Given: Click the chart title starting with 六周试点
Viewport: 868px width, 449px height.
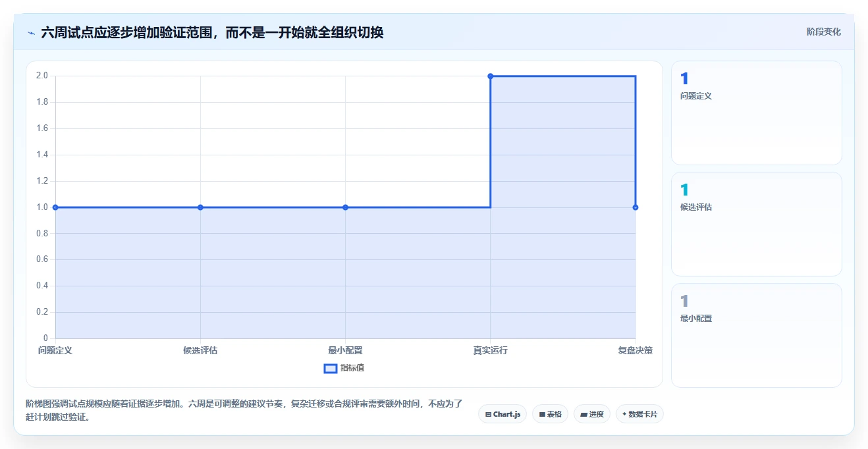Looking at the screenshot, I should 212,32.
